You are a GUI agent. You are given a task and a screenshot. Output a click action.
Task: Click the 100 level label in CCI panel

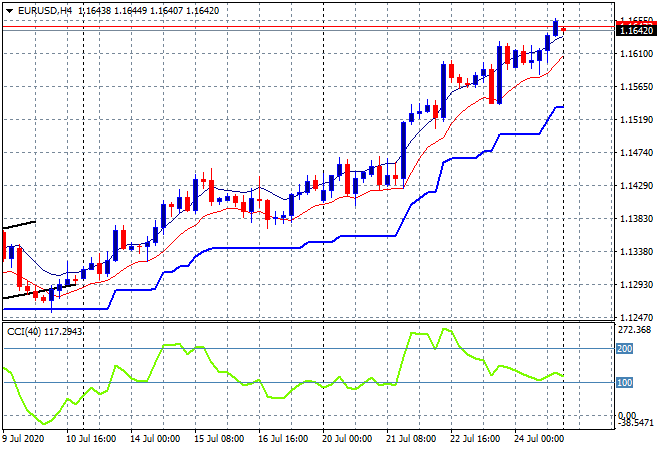tap(625, 383)
